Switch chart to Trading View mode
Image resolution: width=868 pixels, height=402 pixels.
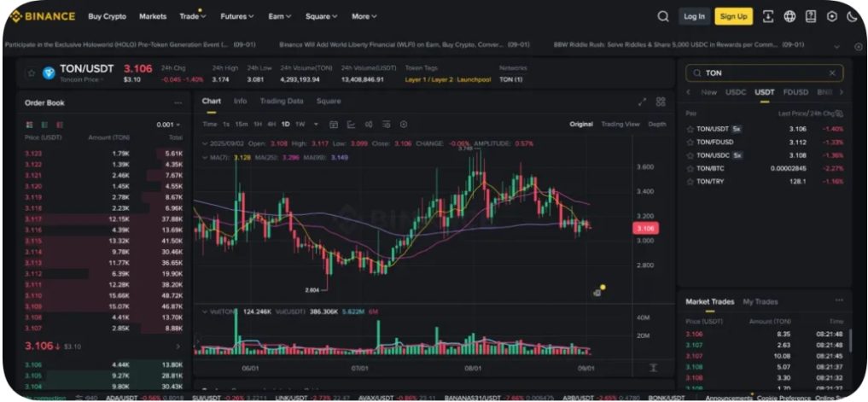[x=620, y=124]
